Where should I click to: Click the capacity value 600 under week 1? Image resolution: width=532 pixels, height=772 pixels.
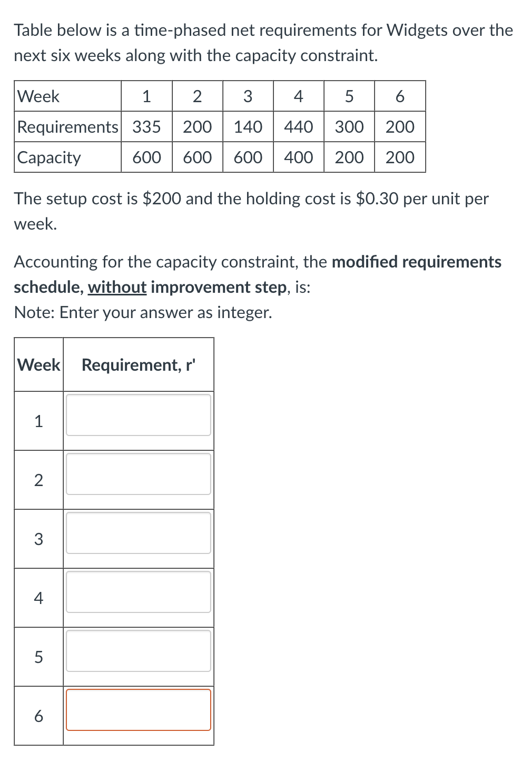(x=146, y=157)
